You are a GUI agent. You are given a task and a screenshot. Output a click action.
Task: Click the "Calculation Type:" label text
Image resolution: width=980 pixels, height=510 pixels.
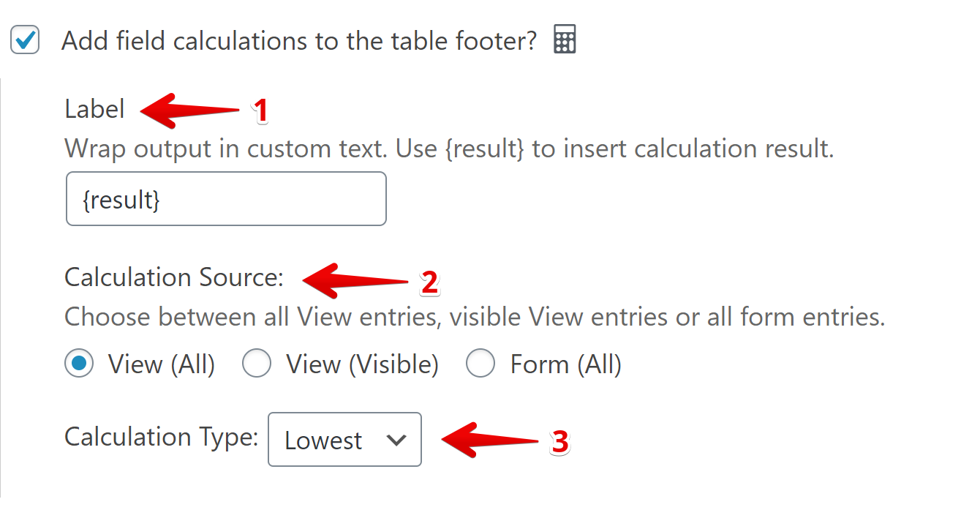162,437
